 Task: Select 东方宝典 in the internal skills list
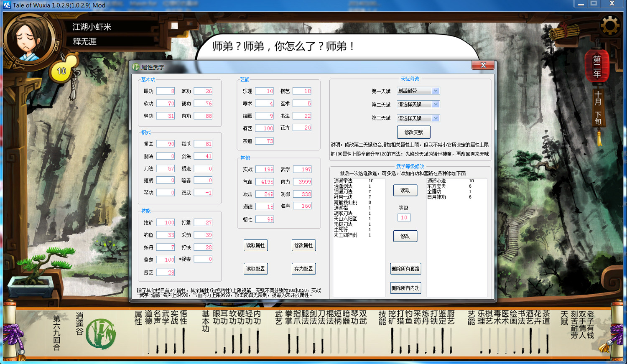[x=436, y=186]
